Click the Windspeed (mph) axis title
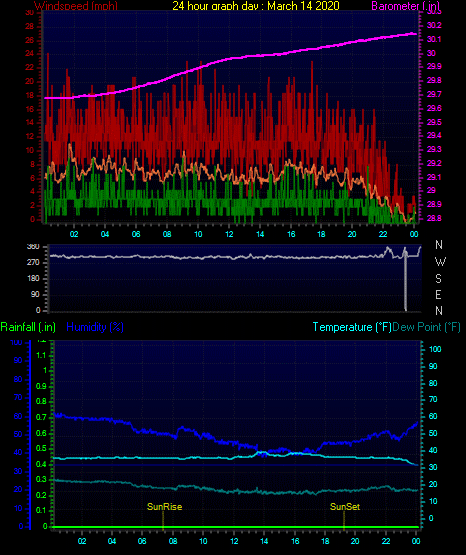Viewport: 466px width, 555px height. coord(76,5)
